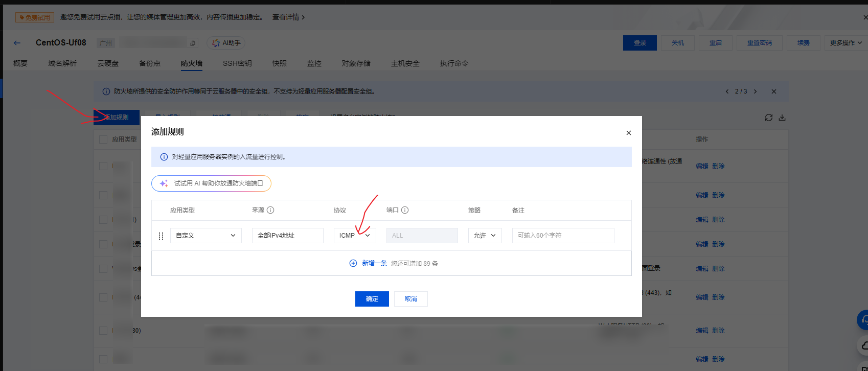
Task: Click the 关机 shutdown button
Action: tap(678, 43)
